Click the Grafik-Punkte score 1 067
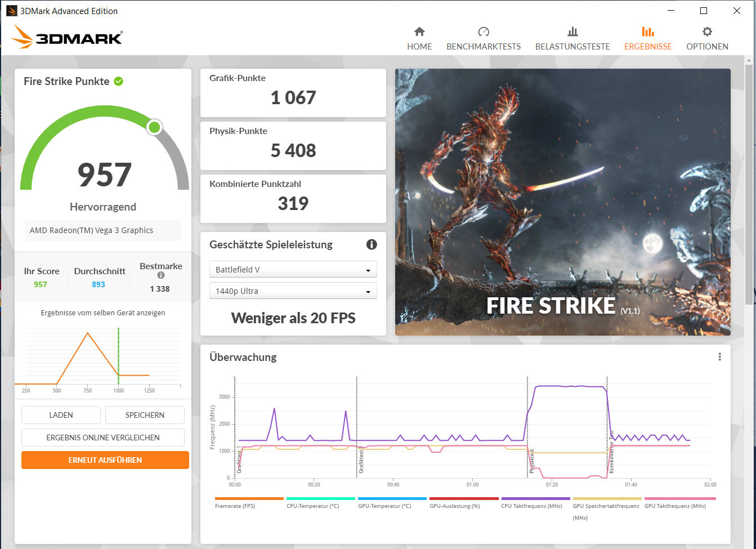 [293, 98]
